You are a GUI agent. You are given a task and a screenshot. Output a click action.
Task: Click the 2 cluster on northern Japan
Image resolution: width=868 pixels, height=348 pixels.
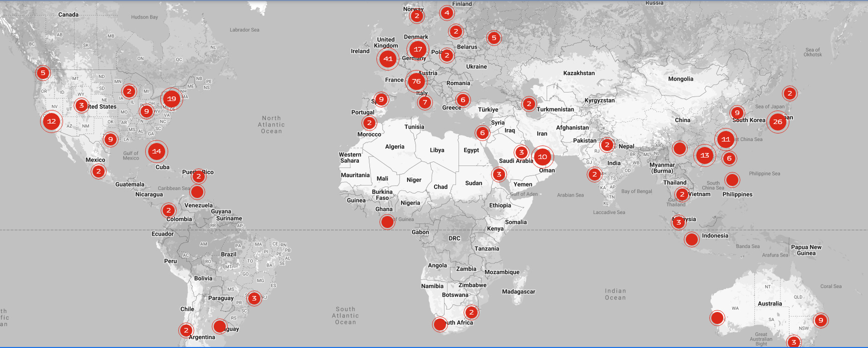[x=790, y=93]
